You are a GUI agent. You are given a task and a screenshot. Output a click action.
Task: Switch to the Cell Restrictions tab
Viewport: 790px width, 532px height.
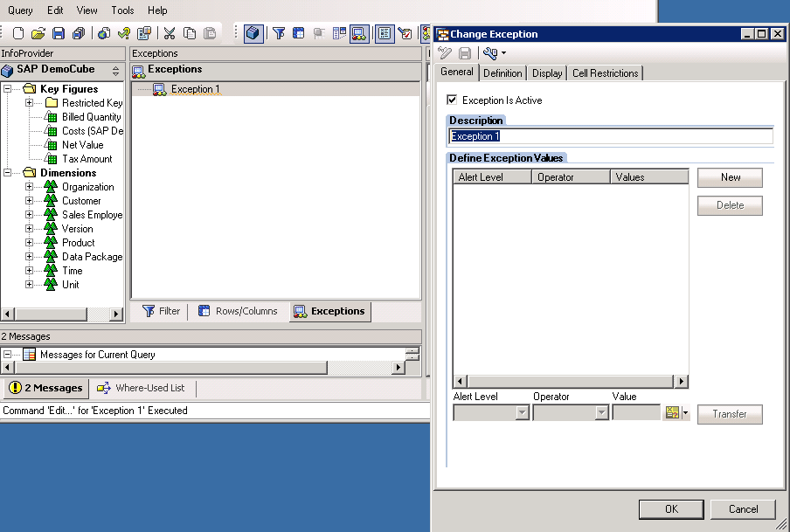(605, 73)
